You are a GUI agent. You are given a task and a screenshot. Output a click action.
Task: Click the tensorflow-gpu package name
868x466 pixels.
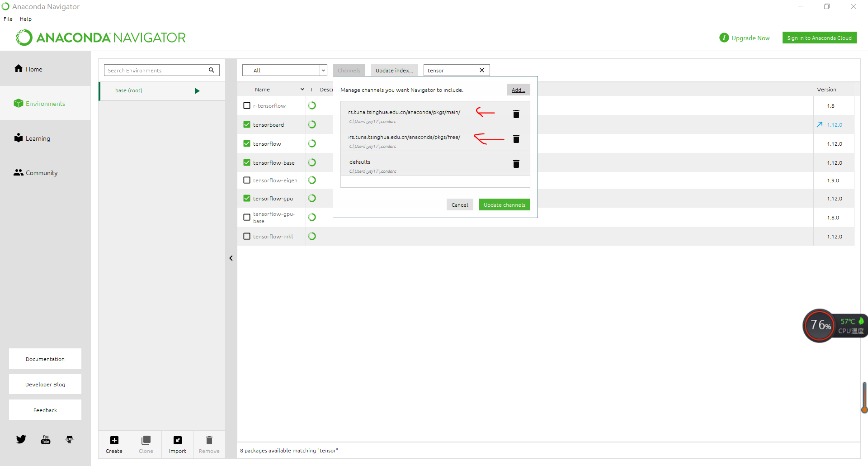point(273,199)
